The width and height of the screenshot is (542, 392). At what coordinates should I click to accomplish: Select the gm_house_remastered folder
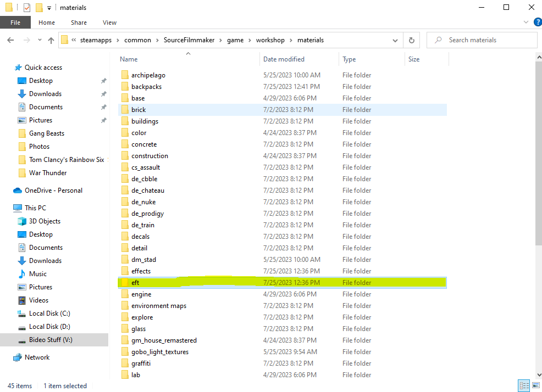(x=164, y=340)
